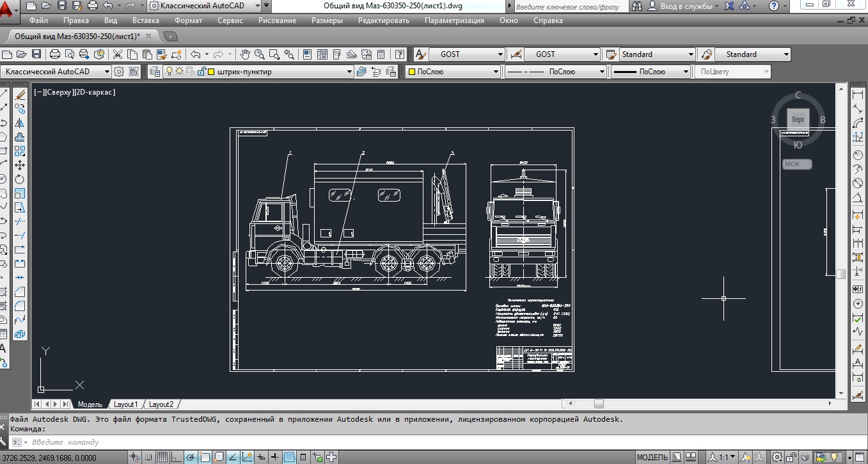Select the Radius dimension tool
Viewport: 868px width, 464px height.
[x=858, y=155]
